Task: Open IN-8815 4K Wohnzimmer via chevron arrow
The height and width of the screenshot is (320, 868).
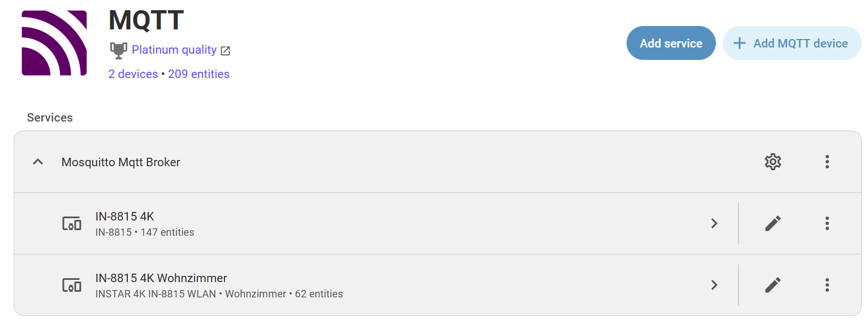Action: click(714, 285)
